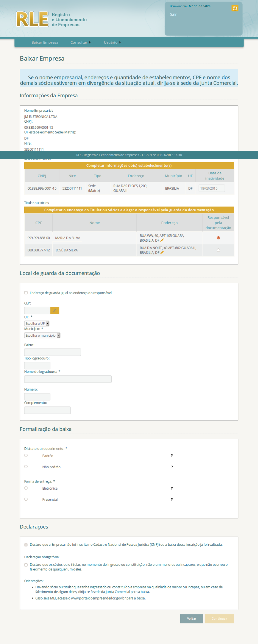Screen dimensions: 258x644
Task: Click the Nome do logradouro field
Action: pyautogui.click(x=68, y=379)
